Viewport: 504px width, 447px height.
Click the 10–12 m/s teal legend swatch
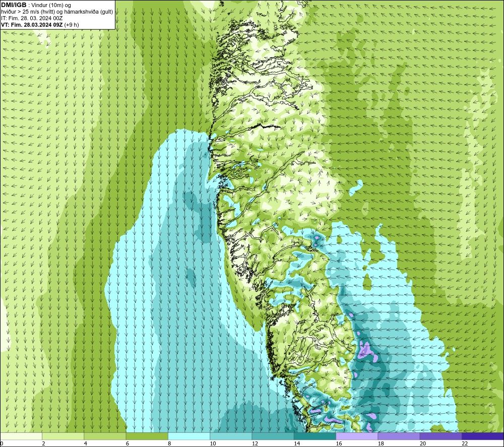coord(231,436)
